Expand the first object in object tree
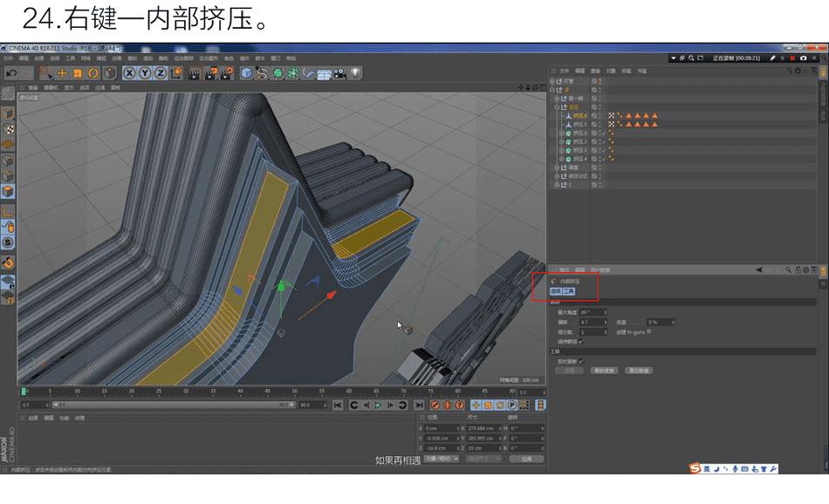This screenshot has width=829, height=504. [553, 81]
